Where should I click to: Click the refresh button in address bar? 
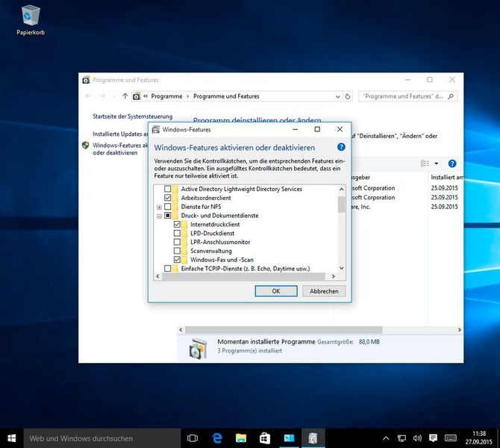pos(348,96)
